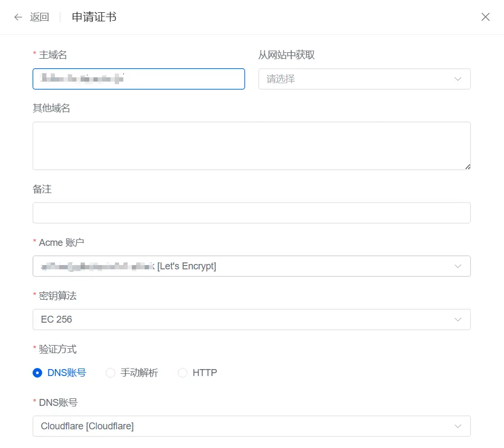Select the HTTP verification option
This screenshot has width=504, height=448.
pyautogui.click(x=183, y=373)
